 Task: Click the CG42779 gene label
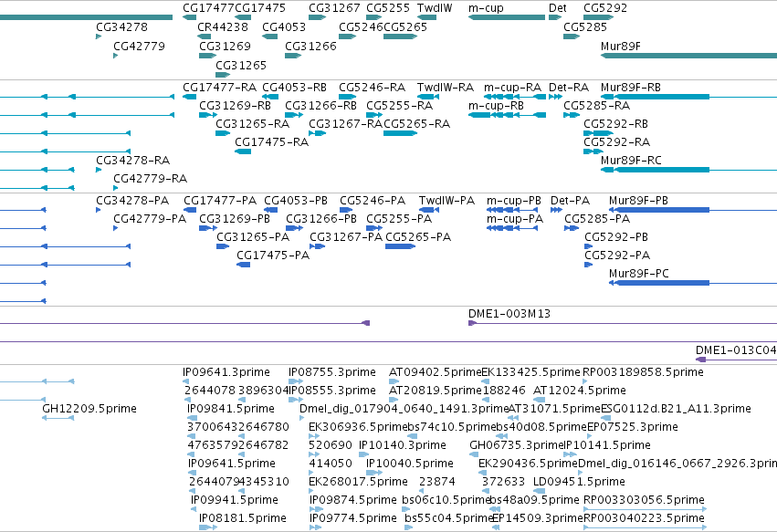(140, 46)
